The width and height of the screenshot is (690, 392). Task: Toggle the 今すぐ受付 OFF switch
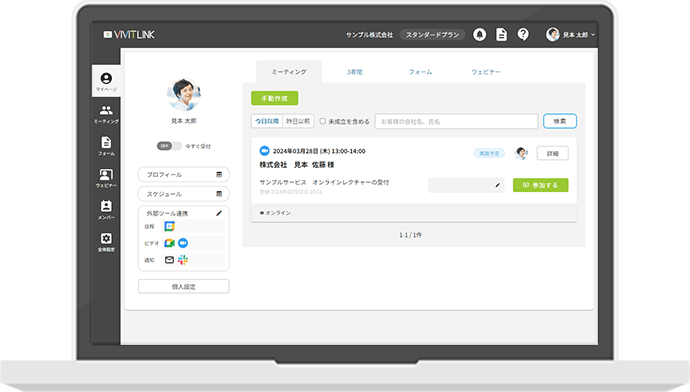[169, 146]
